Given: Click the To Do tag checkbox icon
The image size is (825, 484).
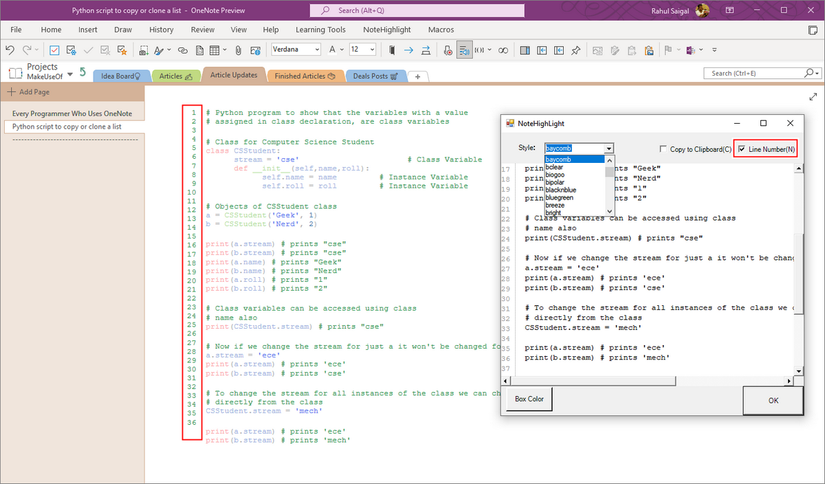Looking at the screenshot, I should (55, 49).
